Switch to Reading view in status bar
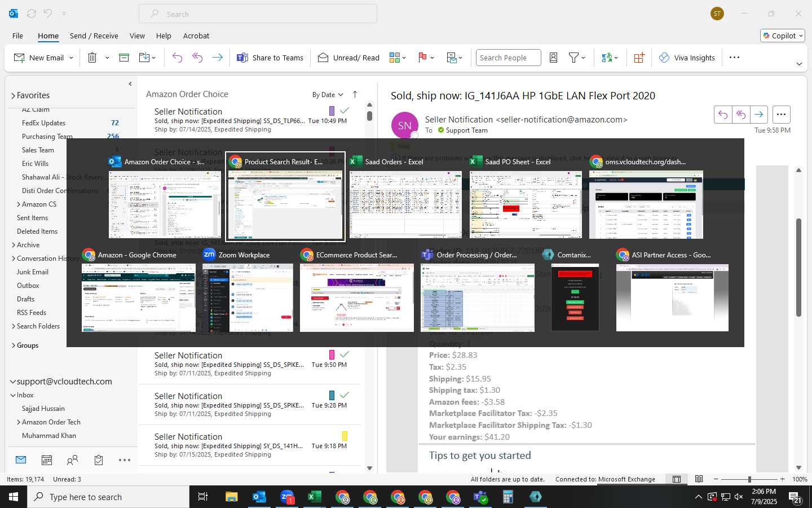Screen dimensions: 812x508 coord(699,479)
